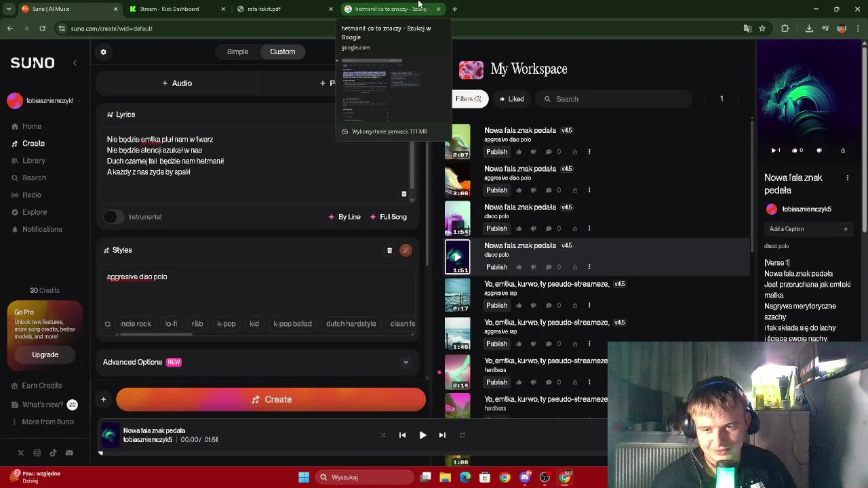Seek on the player progress bar
This screenshot has height=488, width=868.
[353, 453]
